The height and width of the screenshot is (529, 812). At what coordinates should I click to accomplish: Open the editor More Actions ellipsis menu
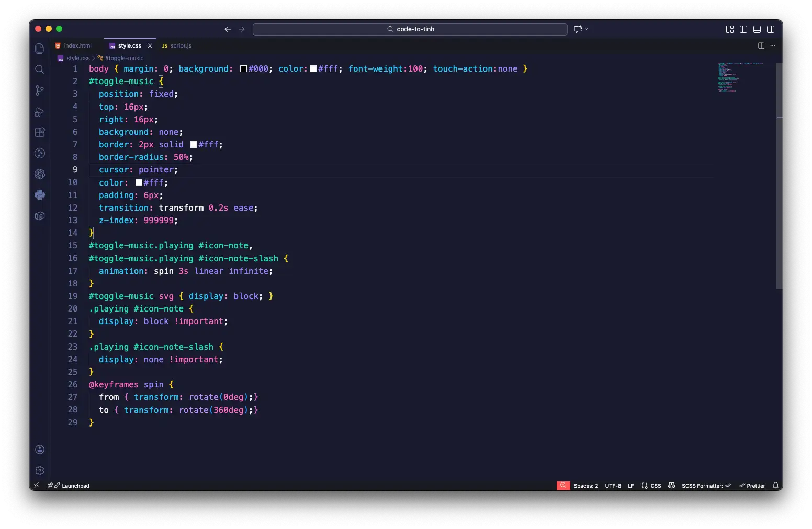click(x=773, y=45)
